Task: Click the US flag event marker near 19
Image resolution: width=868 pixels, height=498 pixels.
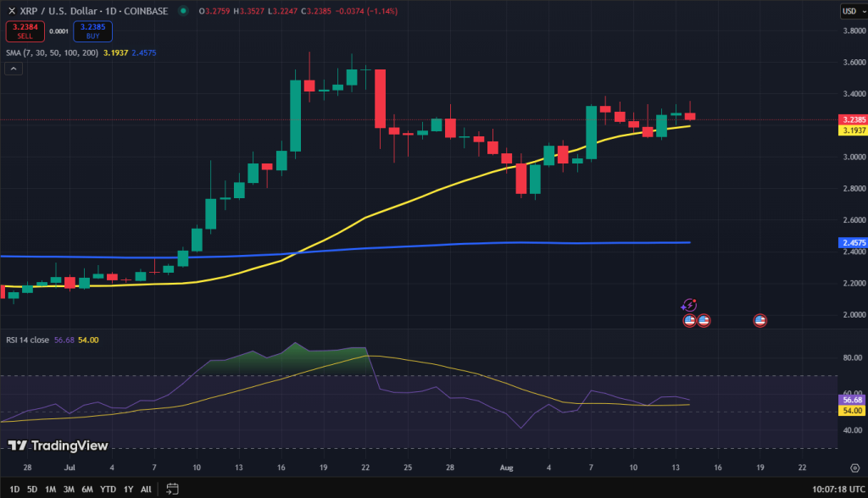Action: (x=760, y=320)
